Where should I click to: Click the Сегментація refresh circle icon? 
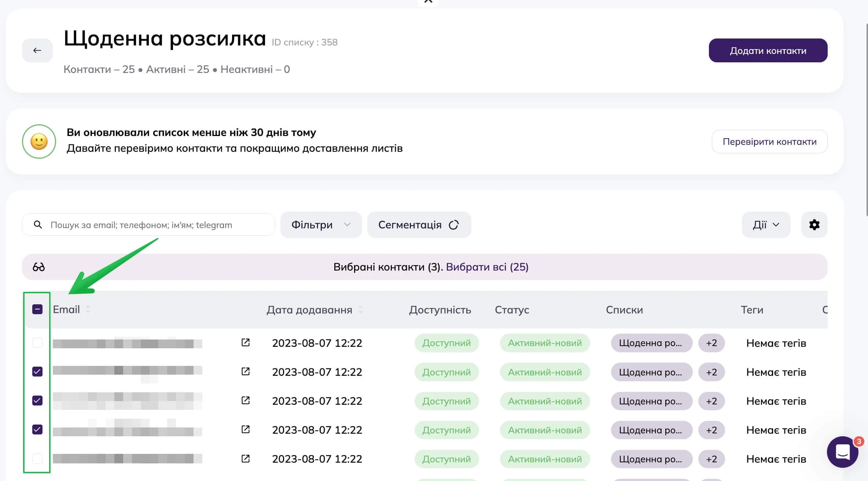pos(454,225)
